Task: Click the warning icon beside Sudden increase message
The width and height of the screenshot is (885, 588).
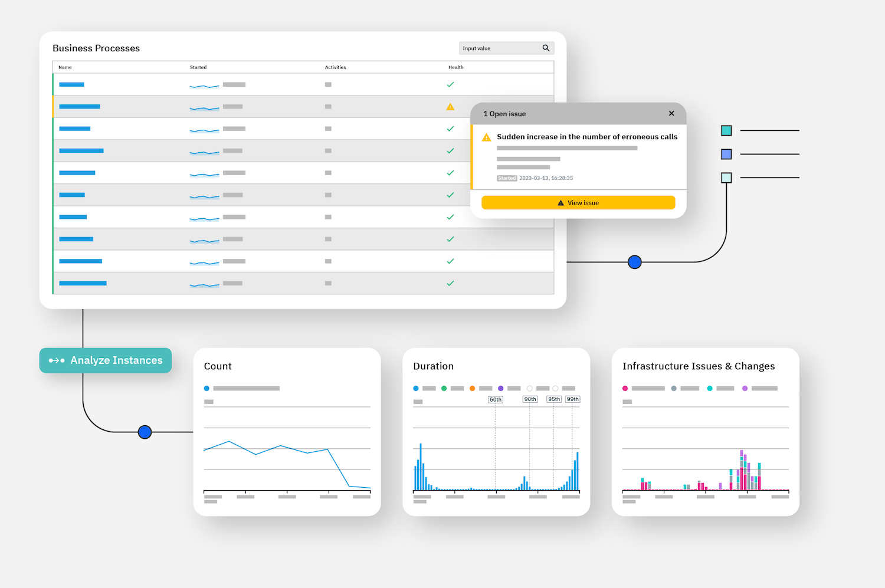Action: click(487, 137)
